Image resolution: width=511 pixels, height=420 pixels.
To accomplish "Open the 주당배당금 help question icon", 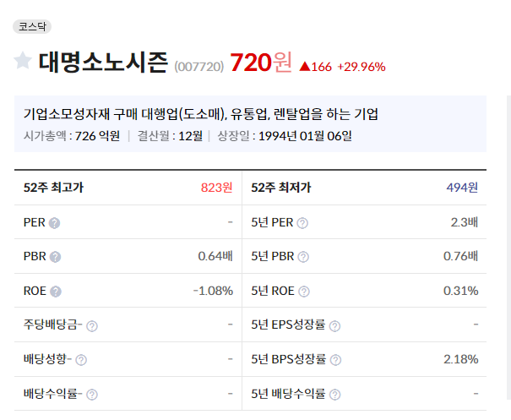I will coord(92,325).
